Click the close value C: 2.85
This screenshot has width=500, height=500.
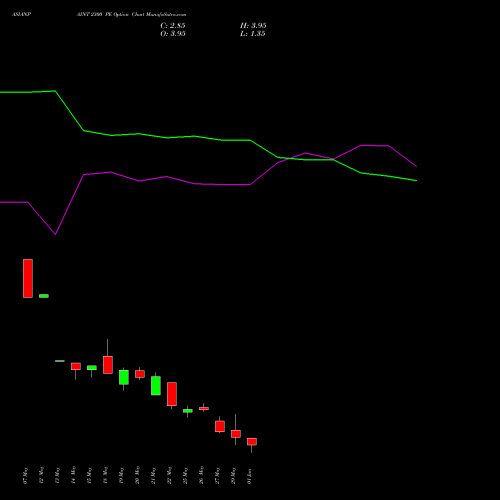point(173,26)
